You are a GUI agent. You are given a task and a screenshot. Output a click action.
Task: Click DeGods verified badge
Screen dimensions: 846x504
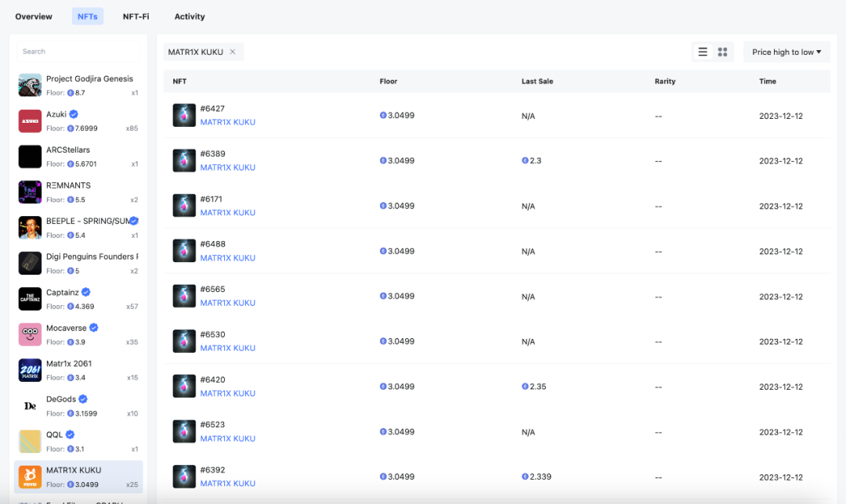(83, 399)
